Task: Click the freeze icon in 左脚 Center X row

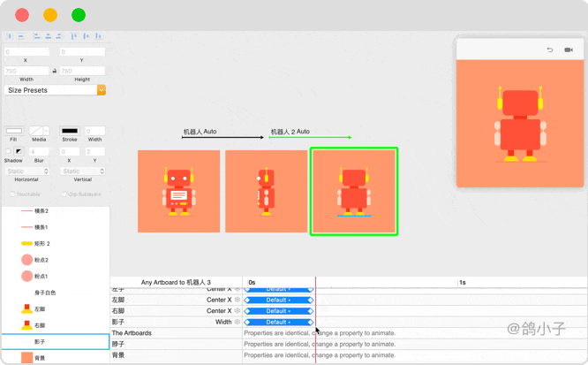Action: tap(237, 300)
